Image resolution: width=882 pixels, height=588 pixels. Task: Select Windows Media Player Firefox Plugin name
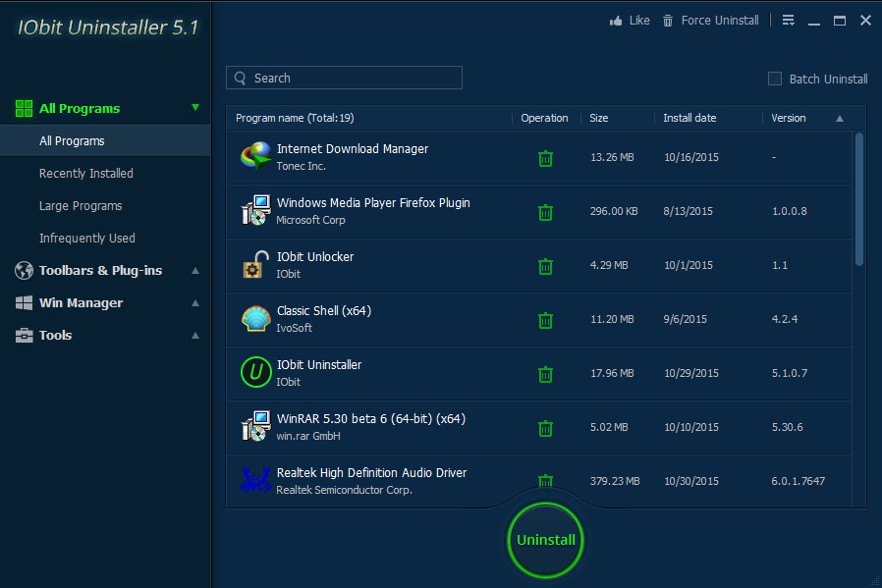[373, 203]
